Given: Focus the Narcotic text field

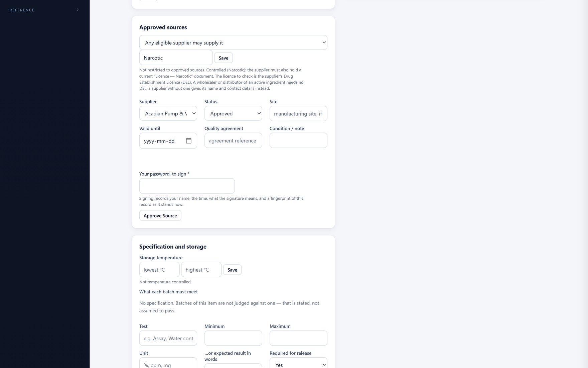Looking at the screenshot, I should (176, 58).
